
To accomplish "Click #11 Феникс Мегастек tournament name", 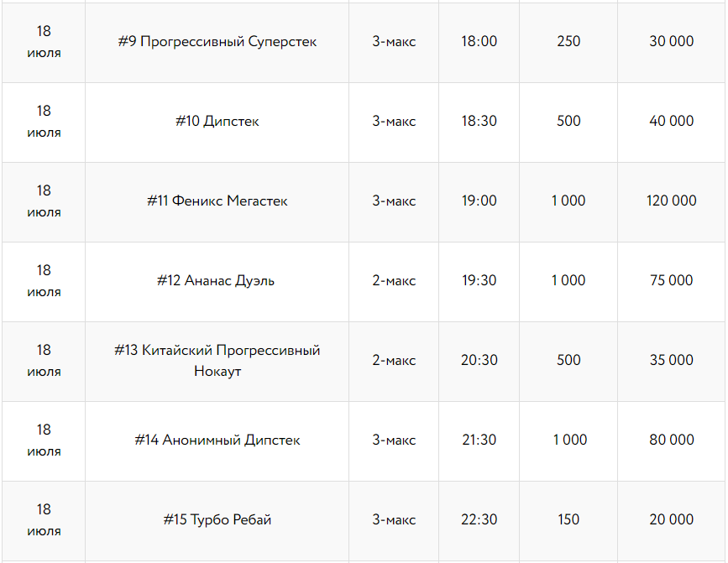I will (217, 201).
